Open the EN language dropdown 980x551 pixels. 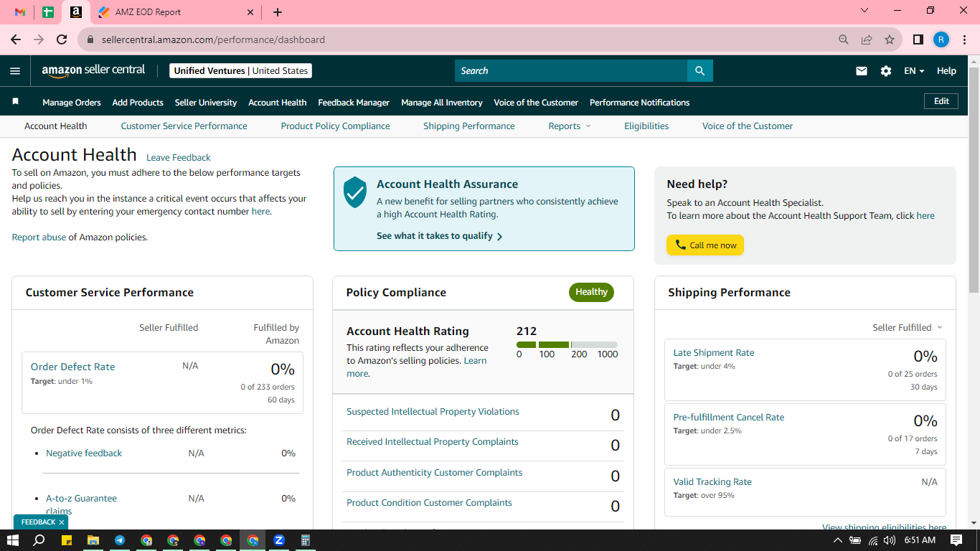click(914, 71)
